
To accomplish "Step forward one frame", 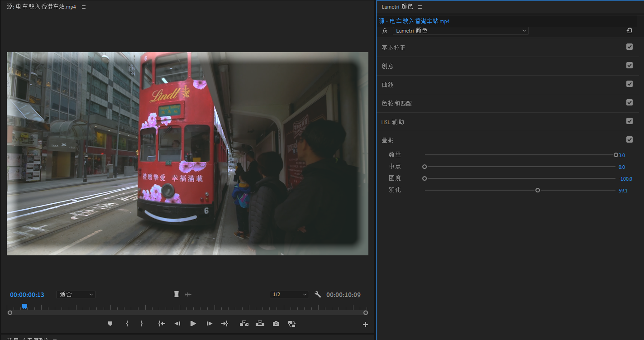I will (x=209, y=324).
